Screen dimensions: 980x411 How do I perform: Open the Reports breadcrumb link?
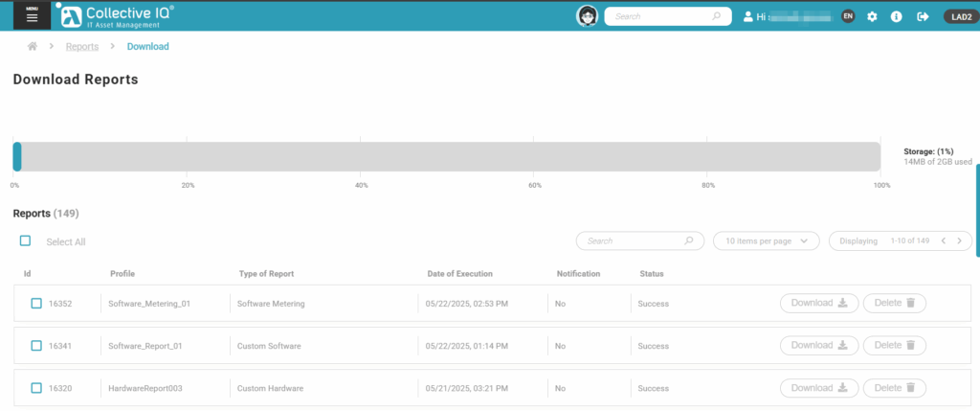(x=81, y=46)
